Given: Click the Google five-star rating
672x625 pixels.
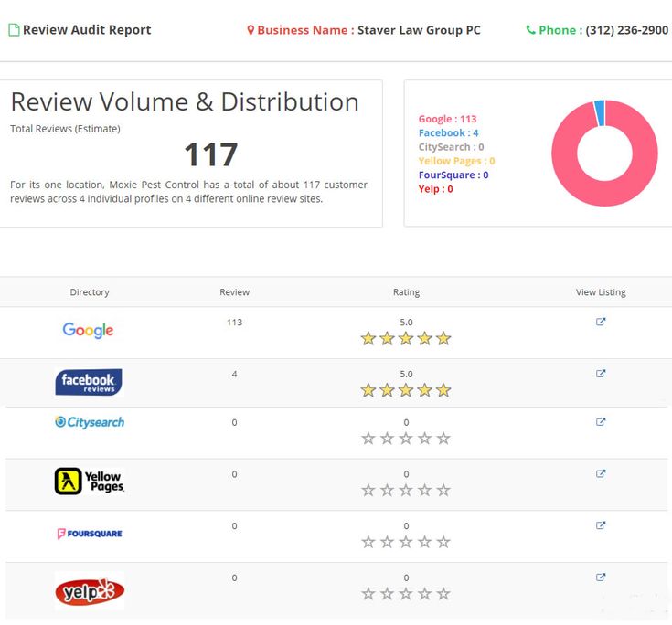Looking at the screenshot, I should click(x=406, y=338).
